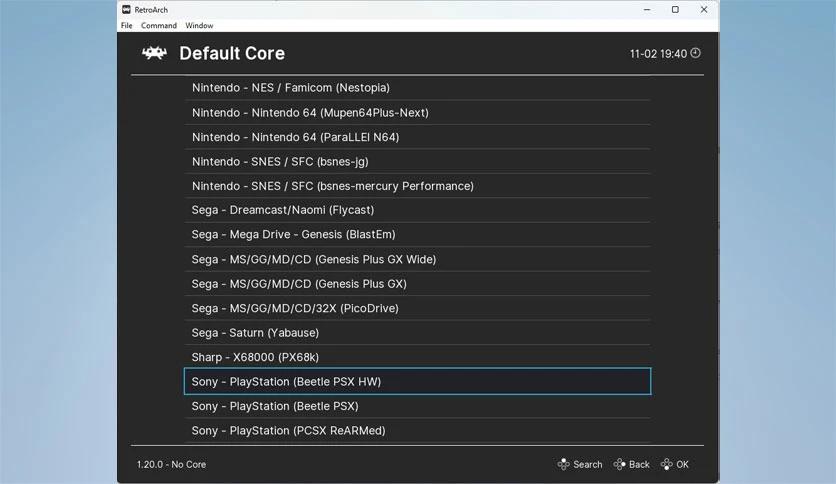Click the 1.20.0 - No Core status
Viewport: 836px width, 484px height.
pyautogui.click(x=171, y=464)
